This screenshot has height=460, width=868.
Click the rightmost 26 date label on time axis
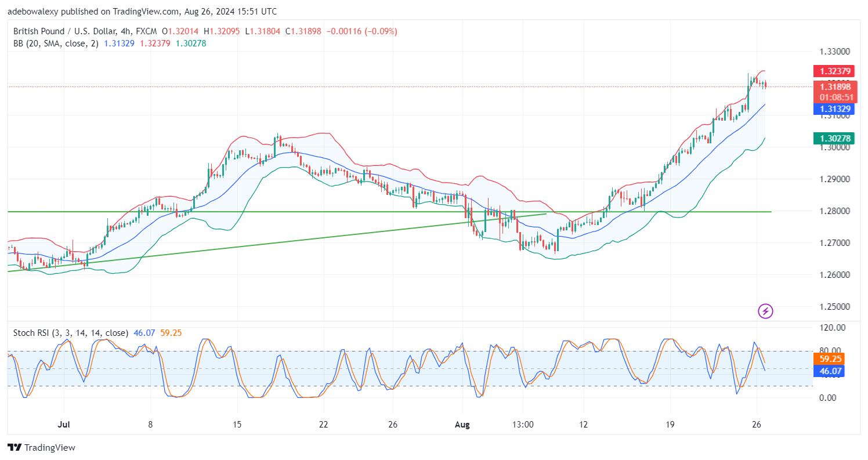click(x=756, y=425)
